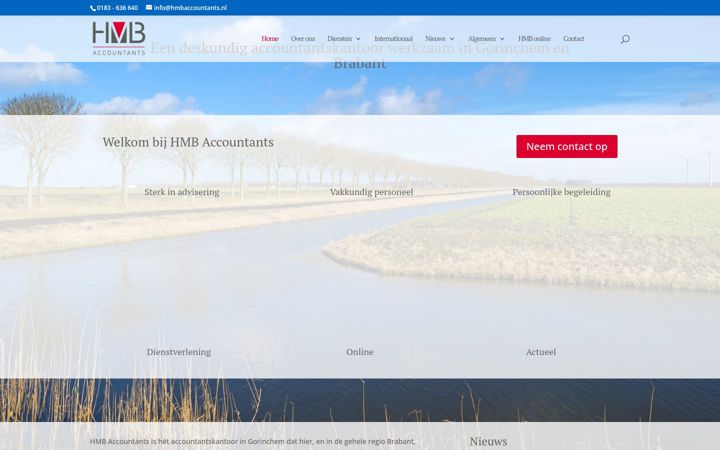Viewport: 720px width, 450px height.
Task: Click the HMB Accountants logo
Action: click(x=118, y=39)
